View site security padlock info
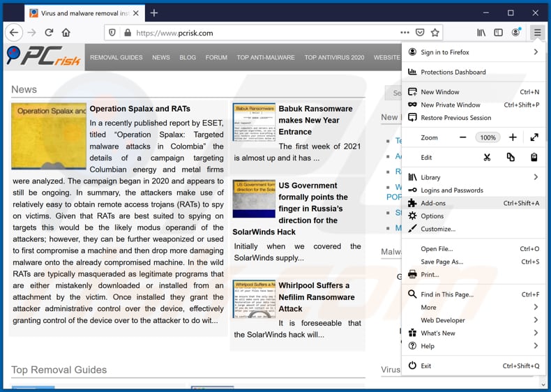551x392 pixels. click(128, 33)
